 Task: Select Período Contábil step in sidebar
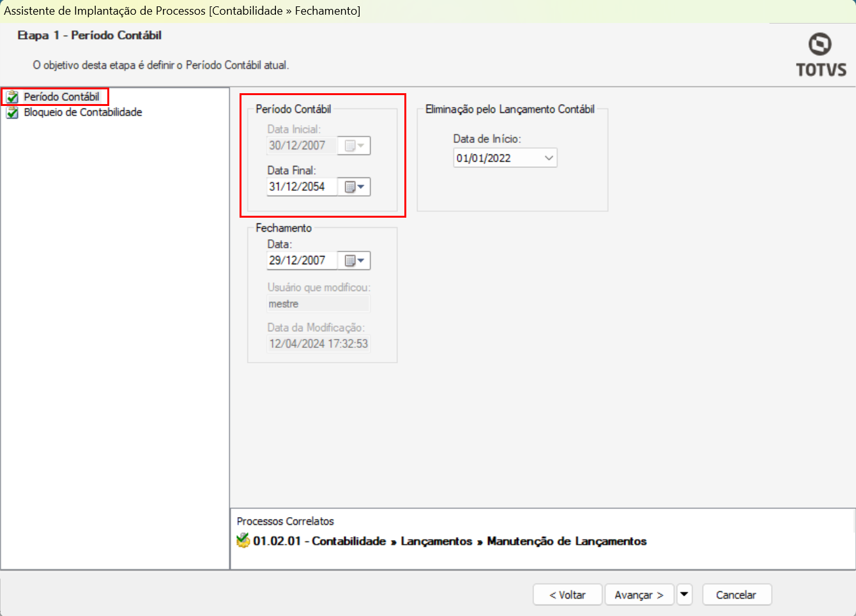coord(61,97)
